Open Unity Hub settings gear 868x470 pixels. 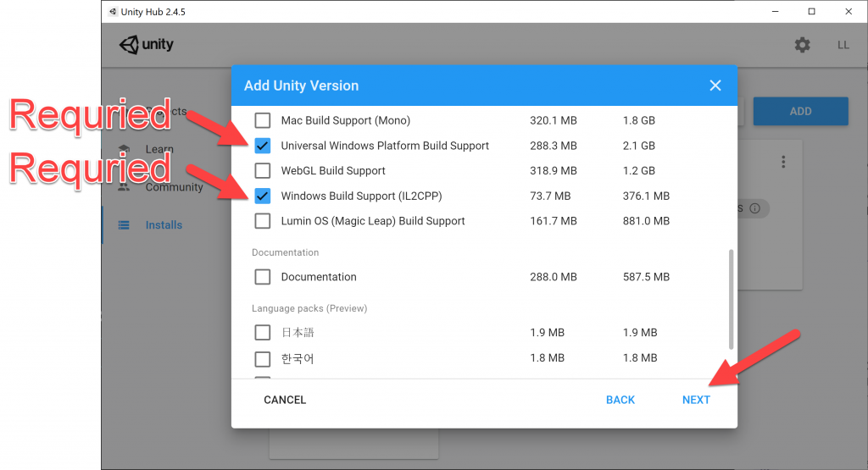(802, 45)
